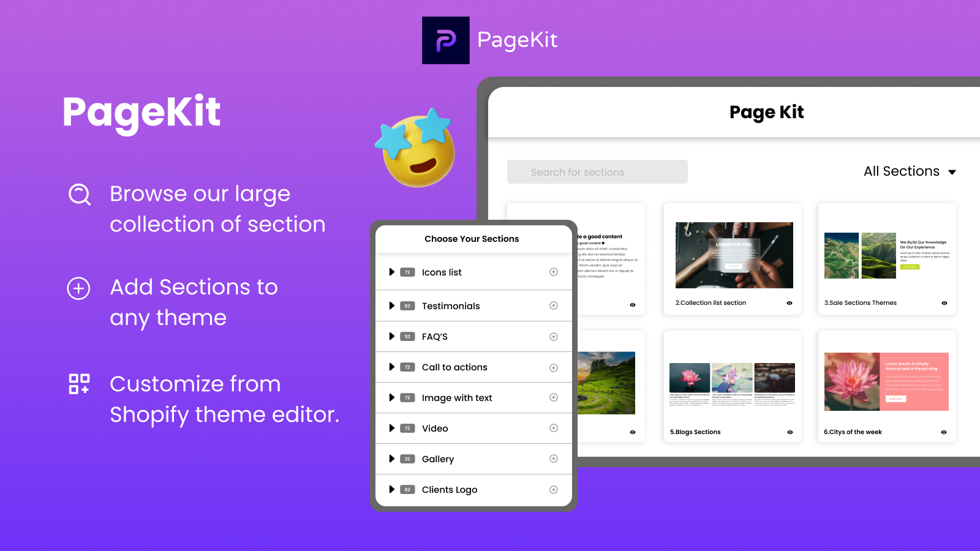The width and height of the screenshot is (980, 551).
Task: Expand the Clients Logo row triangle
Action: [392, 489]
